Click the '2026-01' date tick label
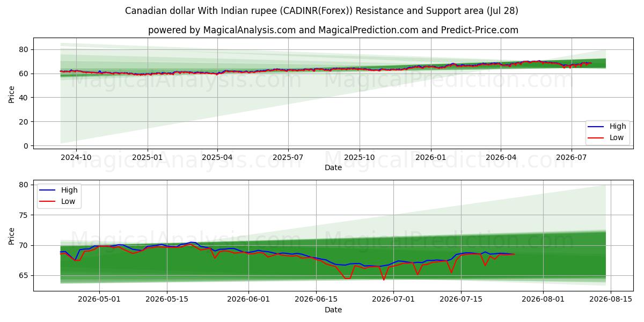This screenshot has height=322, width=644. coord(430,157)
